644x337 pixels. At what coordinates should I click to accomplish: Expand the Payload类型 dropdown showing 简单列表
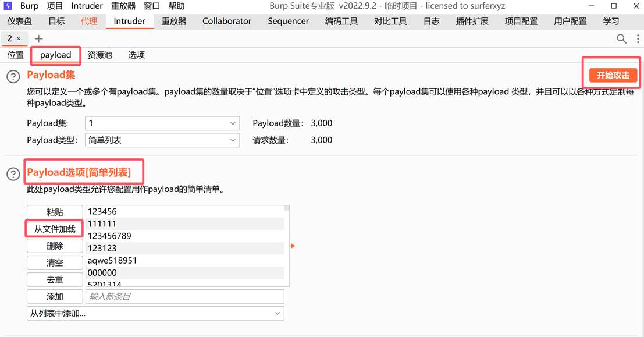pyautogui.click(x=162, y=140)
